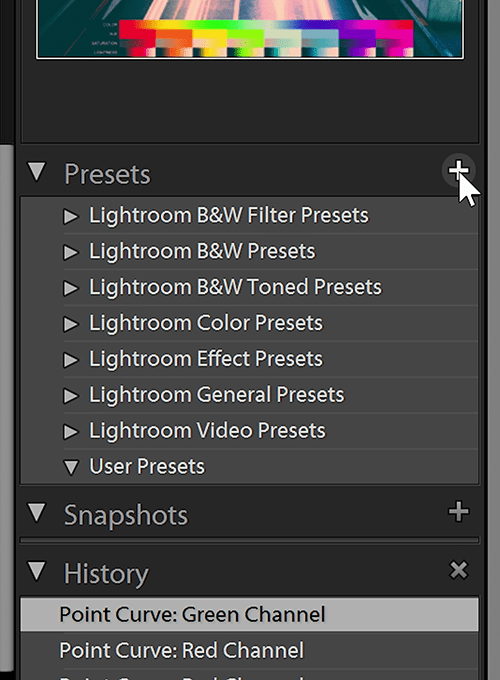The width and height of the screenshot is (500, 680).
Task: Click the plus icon to create a new preset
Action: point(458,170)
